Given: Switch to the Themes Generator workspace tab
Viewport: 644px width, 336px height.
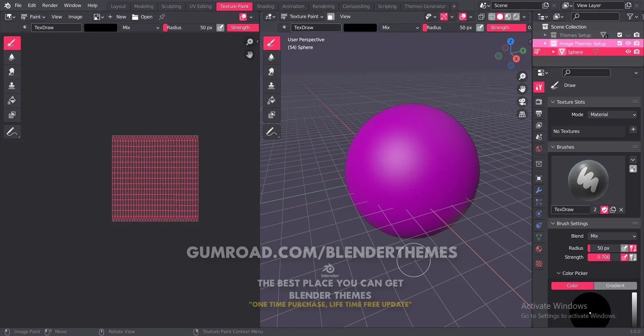Looking at the screenshot, I should [x=425, y=6].
